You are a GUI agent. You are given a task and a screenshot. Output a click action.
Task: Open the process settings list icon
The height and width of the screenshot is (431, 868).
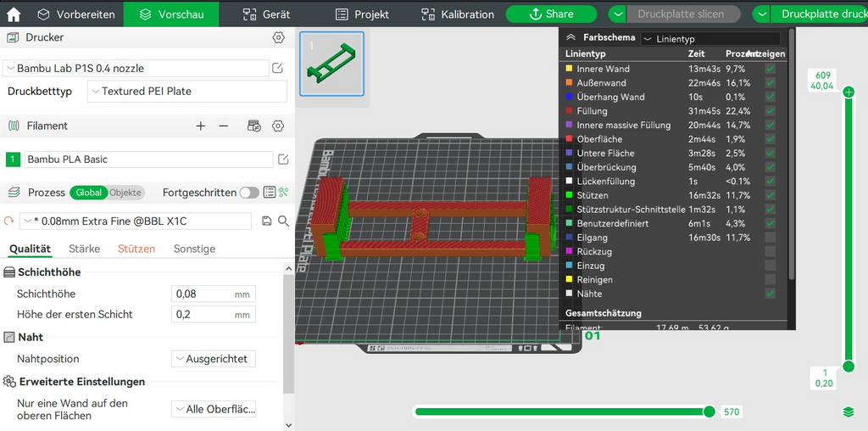click(269, 193)
